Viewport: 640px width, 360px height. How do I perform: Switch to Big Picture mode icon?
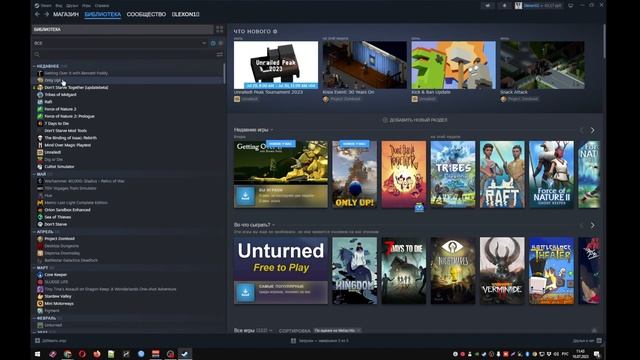[571, 5]
